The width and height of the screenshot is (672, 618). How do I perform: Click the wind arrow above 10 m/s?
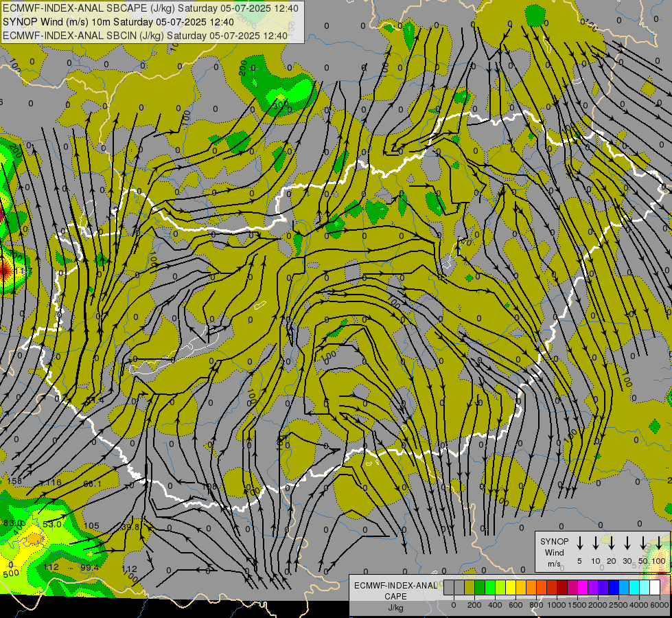pyautogui.click(x=596, y=543)
